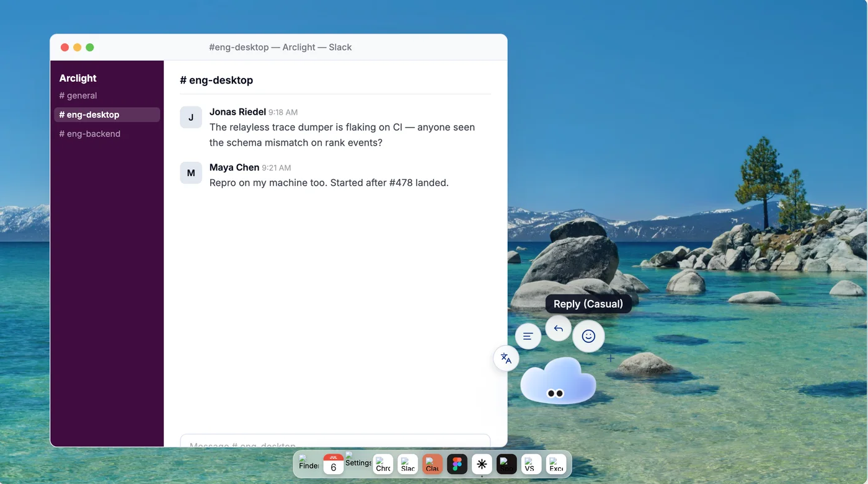
Task: Click the text-lines icon above the cloud
Action: pyautogui.click(x=528, y=337)
